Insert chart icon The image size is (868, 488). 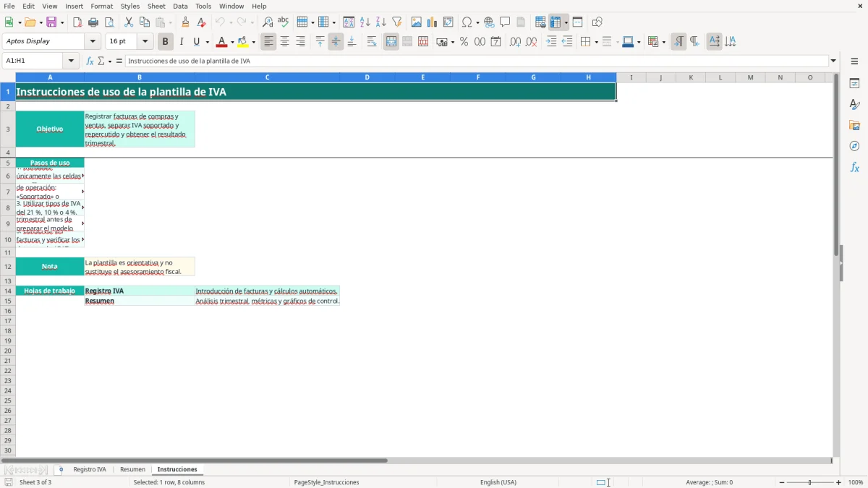coord(433,22)
